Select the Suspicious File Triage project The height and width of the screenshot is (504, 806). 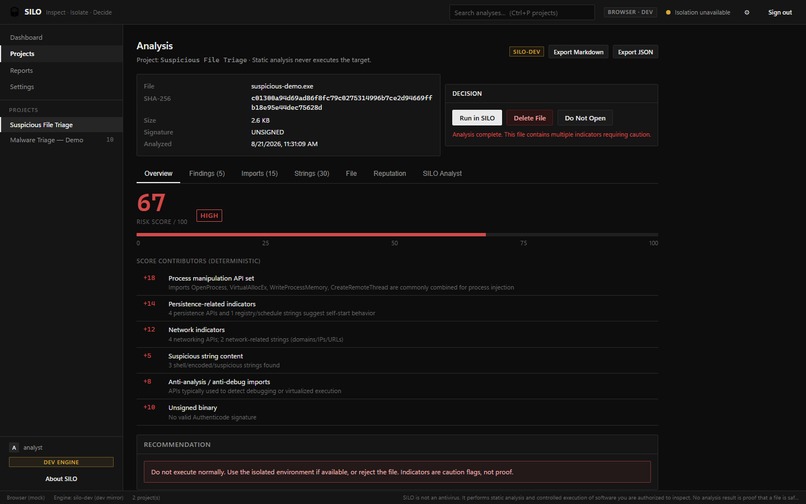pyautogui.click(x=61, y=124)
